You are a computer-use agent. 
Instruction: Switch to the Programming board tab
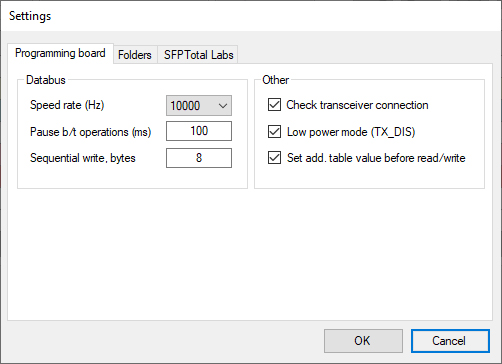60,53
